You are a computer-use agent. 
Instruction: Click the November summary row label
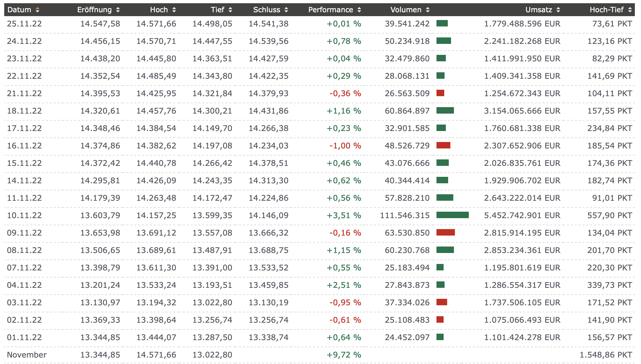[x=27, y=355]
